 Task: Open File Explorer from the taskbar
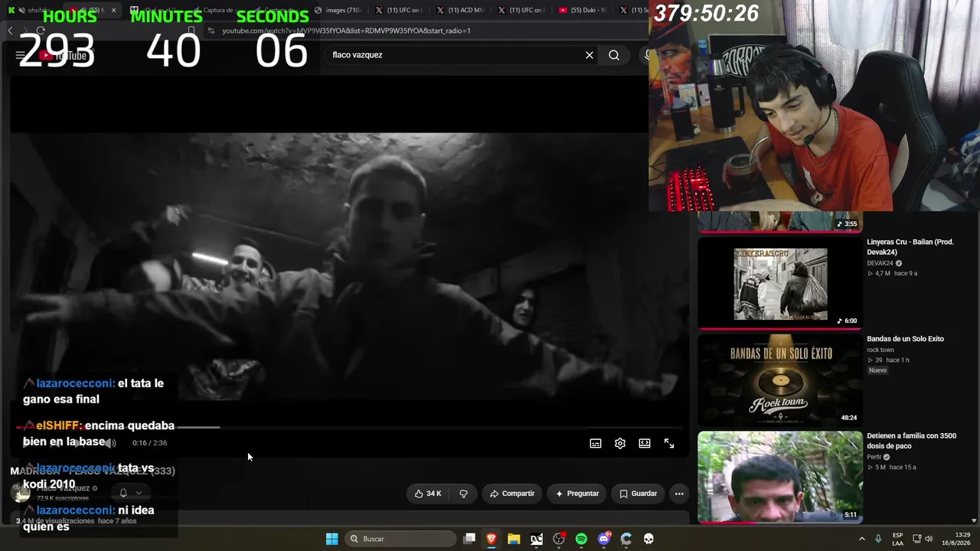click(x=514, y=539)
